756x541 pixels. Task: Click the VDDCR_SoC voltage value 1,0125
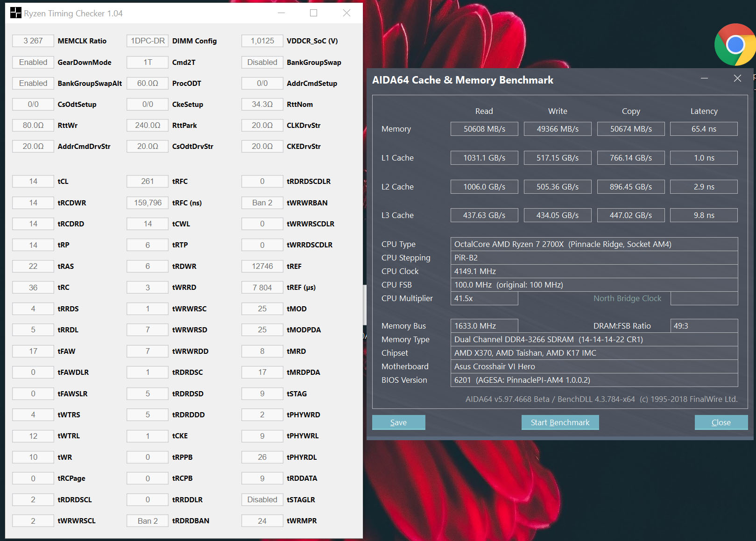262,41
